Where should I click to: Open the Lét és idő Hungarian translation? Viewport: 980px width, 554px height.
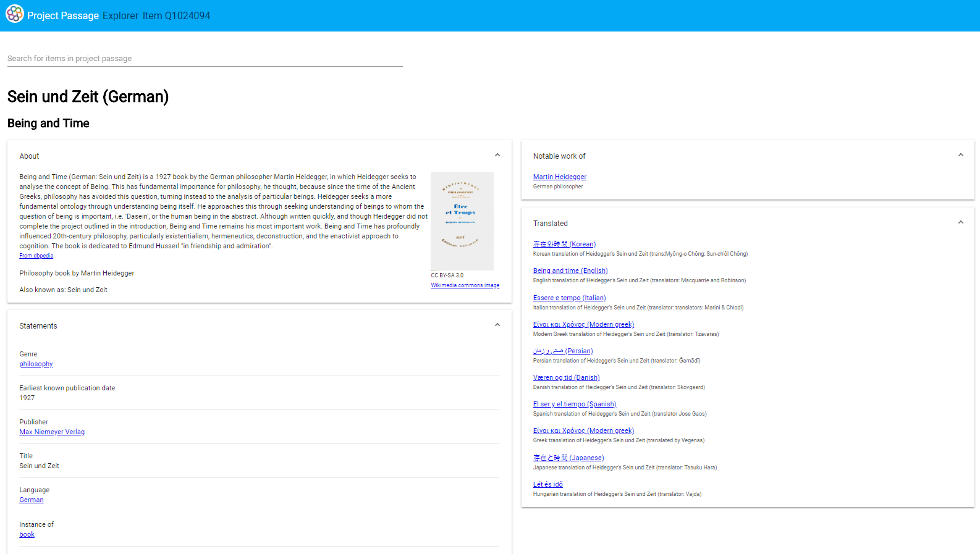pos(547,485)
